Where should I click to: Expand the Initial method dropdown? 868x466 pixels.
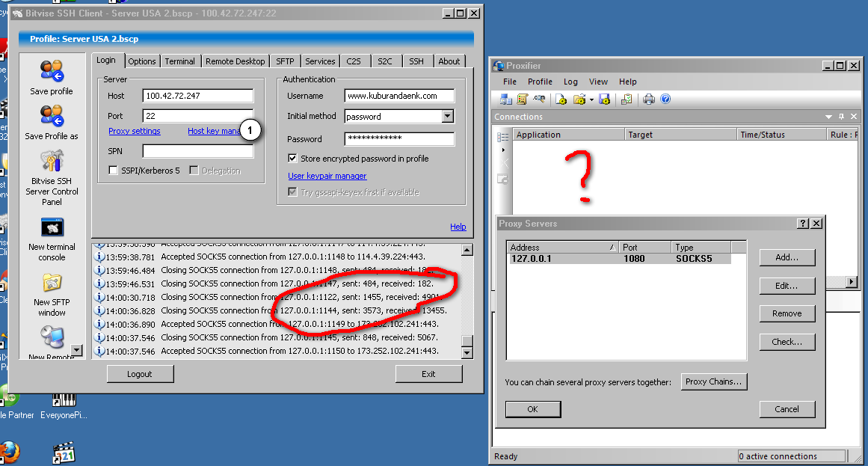pyautogui.click(x=447, y=117)
